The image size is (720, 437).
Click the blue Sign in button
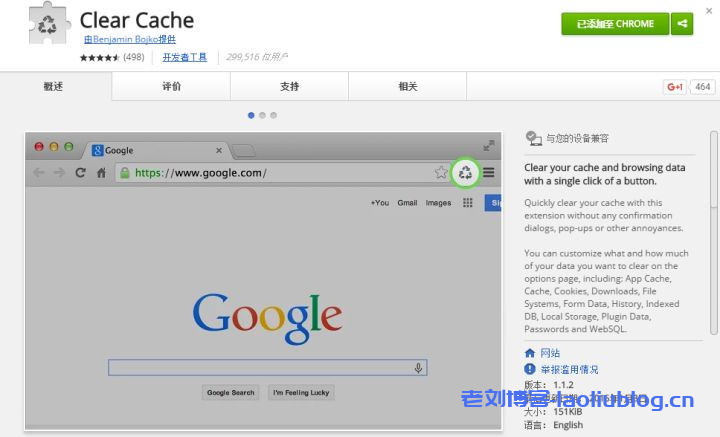[x=493, y=203]
